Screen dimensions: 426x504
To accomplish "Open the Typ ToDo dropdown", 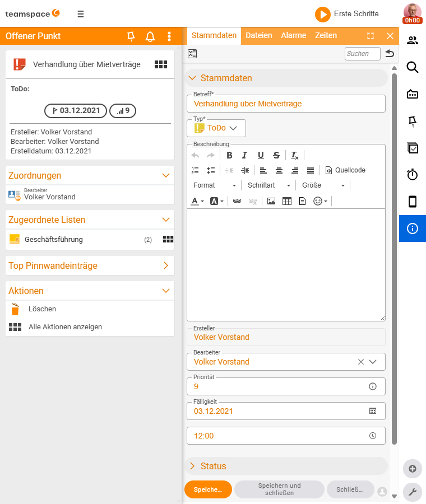I will tap(216, 128).
